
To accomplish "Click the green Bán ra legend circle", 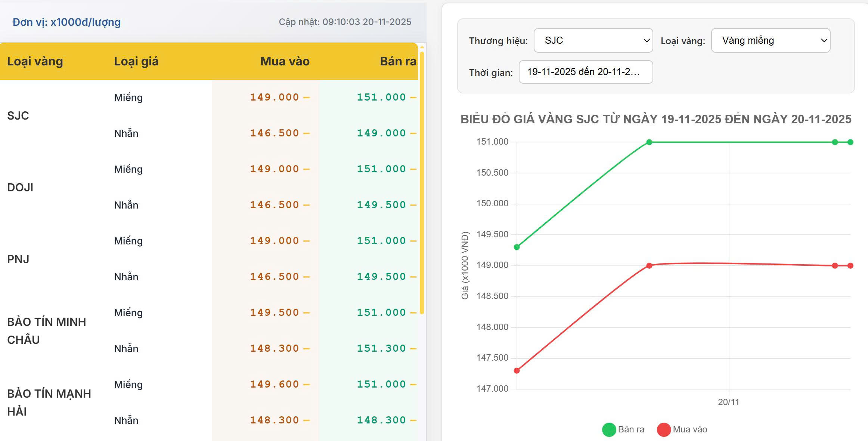I will [609, 429].
